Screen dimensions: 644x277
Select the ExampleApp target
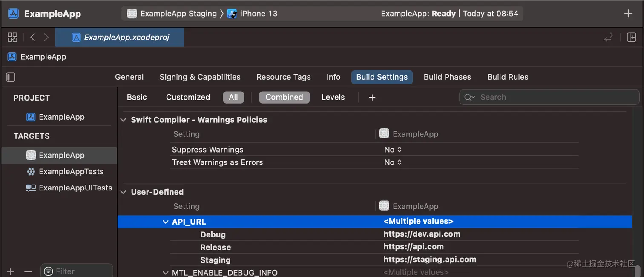point(59,155)
